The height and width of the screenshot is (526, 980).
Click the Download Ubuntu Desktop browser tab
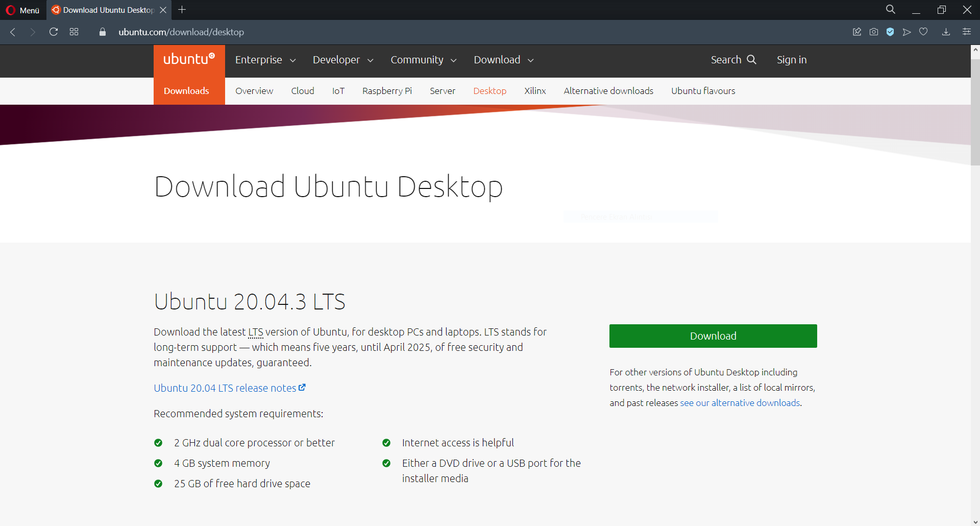click(x=109, y=10)
